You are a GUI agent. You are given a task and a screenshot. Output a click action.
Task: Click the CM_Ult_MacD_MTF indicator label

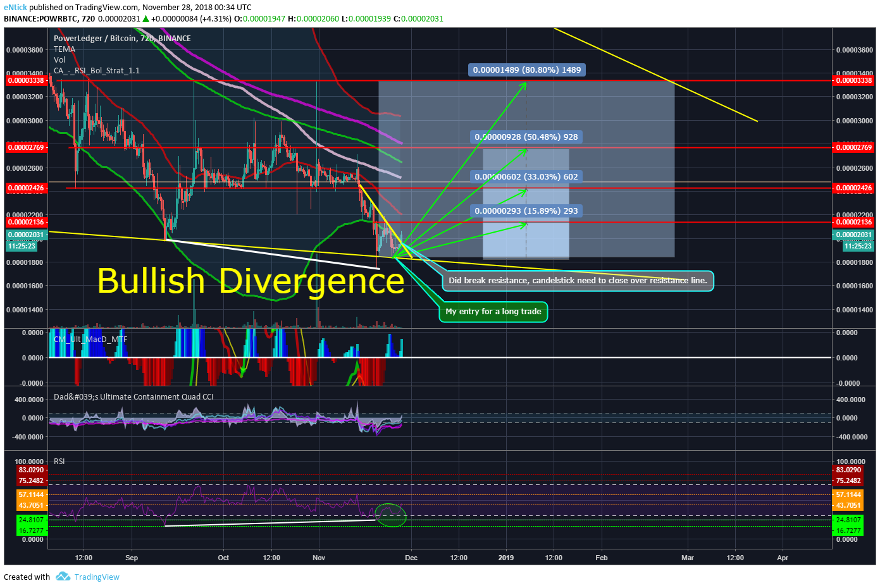pos(90,340)
